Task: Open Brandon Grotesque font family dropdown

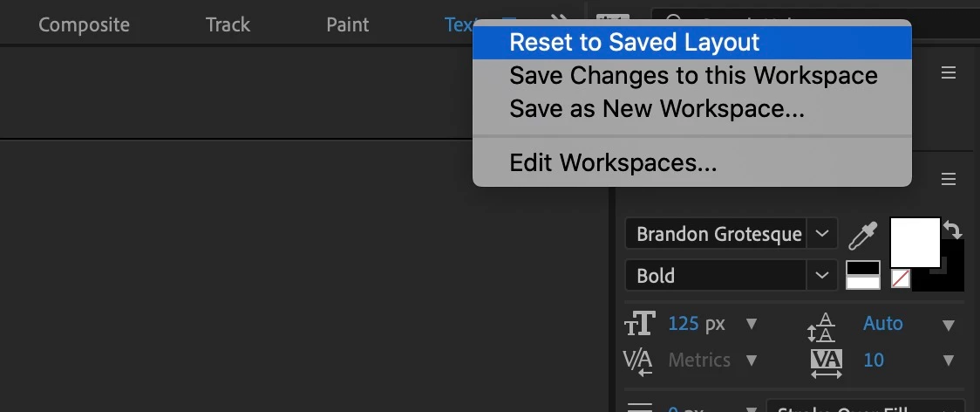Action: [821, 234]
